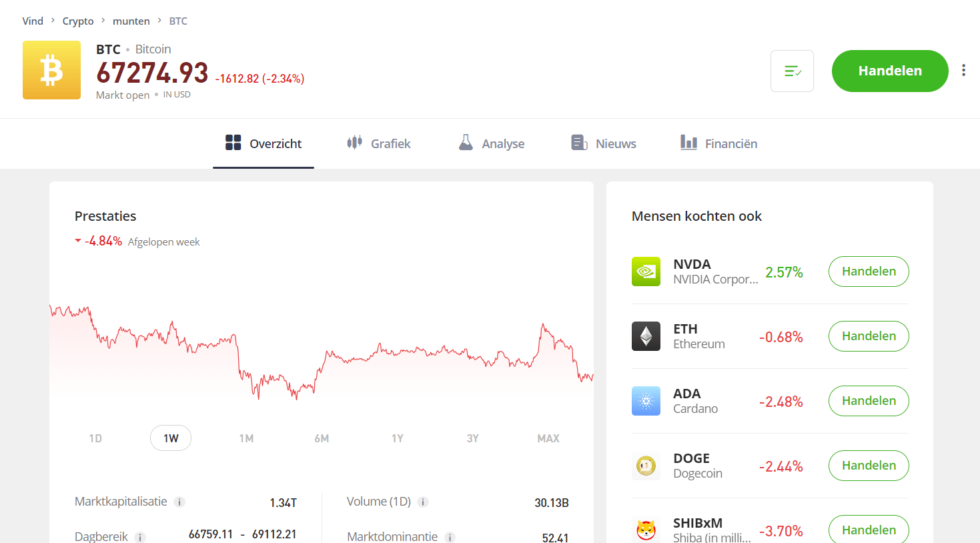Show info icon for Marktdominantie

[x=450, y=537]
